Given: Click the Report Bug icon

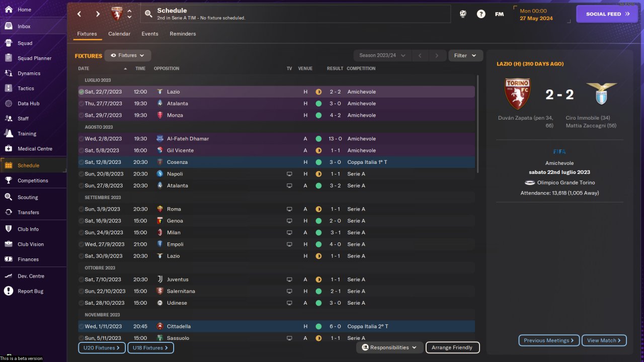Looking at the screenshot, I should click(x=9, y=291).
